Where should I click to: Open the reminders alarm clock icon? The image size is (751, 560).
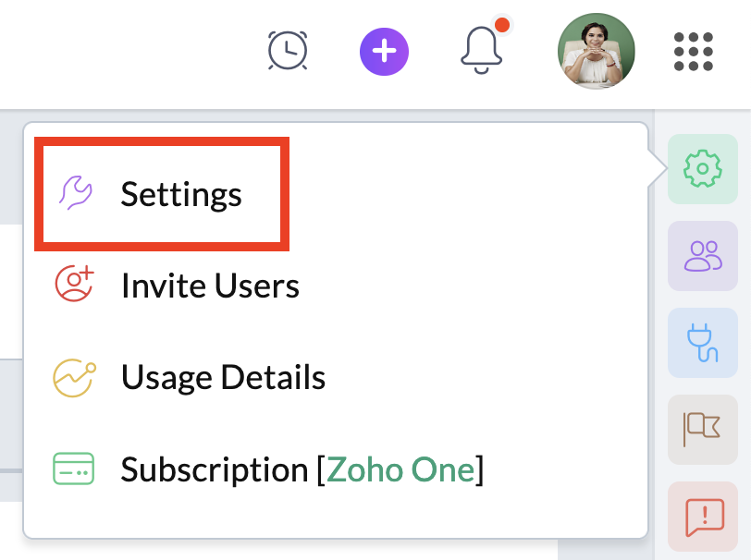tap(288, 50)
